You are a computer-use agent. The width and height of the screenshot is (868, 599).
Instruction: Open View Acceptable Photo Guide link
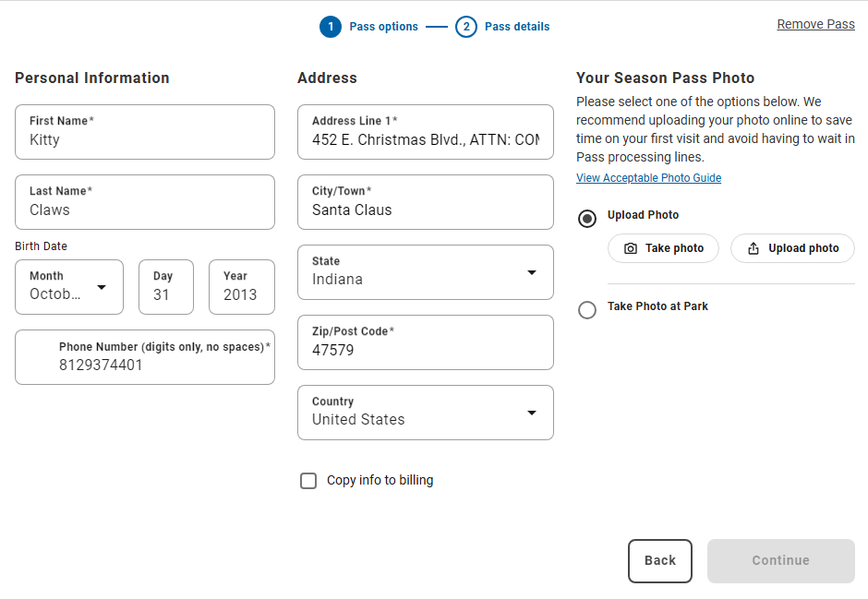648,178
